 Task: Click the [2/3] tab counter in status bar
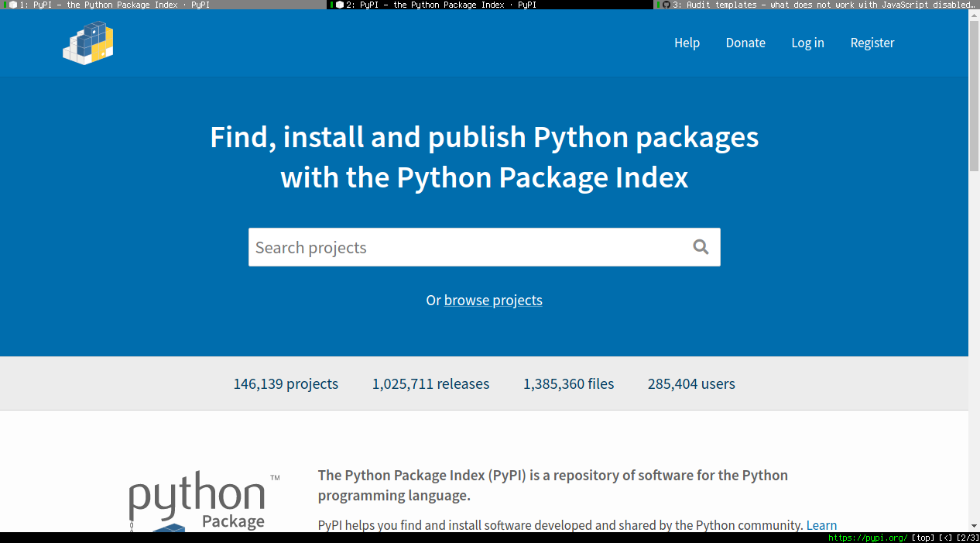[x=968, y=538]
